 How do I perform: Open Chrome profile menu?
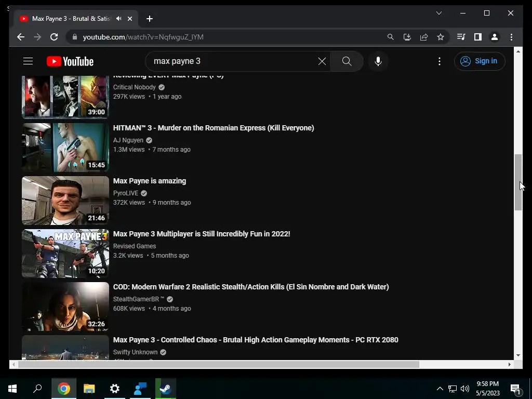(x=495, y=37)
